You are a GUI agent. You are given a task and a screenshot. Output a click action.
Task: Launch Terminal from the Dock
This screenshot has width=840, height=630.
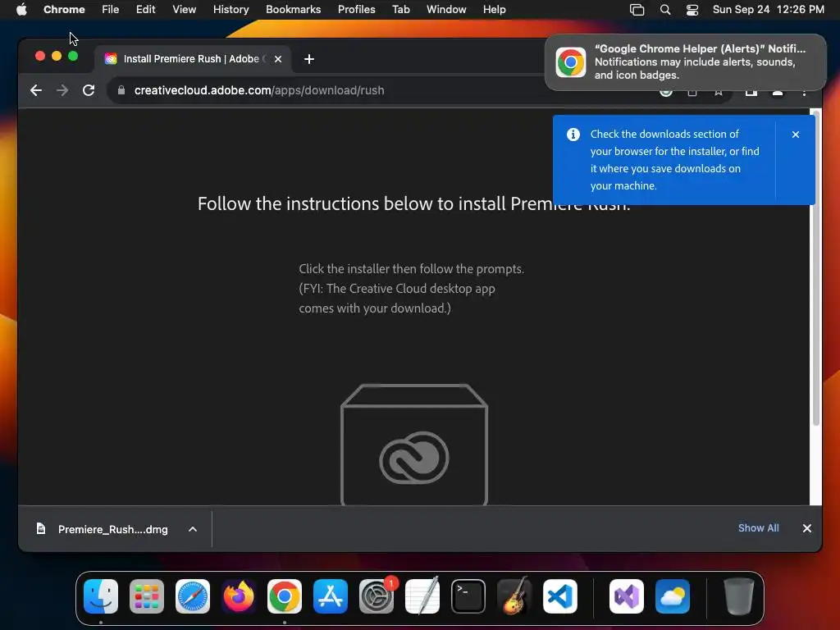[468, 596]
